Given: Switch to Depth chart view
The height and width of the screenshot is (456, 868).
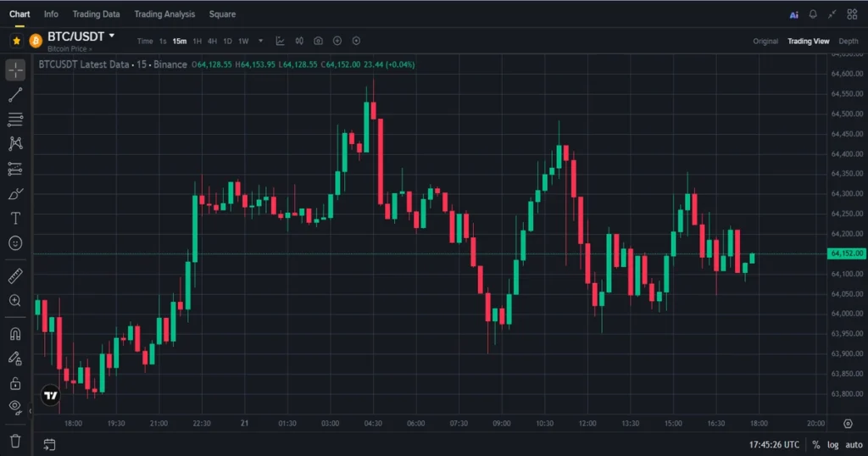Looking at the screenshot, I should click(x=848, y=42).
